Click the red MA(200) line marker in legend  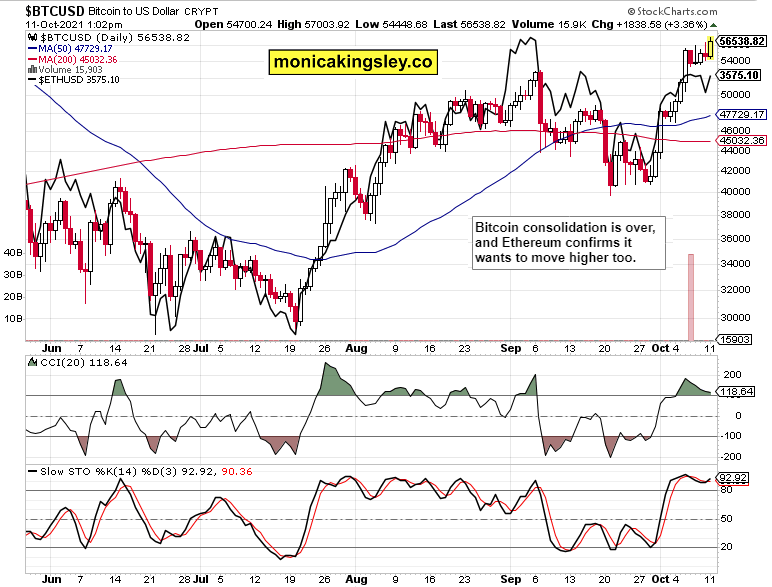(x=32, y=59)
